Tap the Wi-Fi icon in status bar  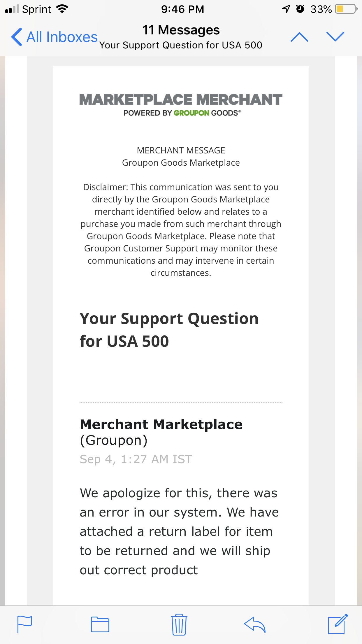pyautogui.click(x=62, y=8)
